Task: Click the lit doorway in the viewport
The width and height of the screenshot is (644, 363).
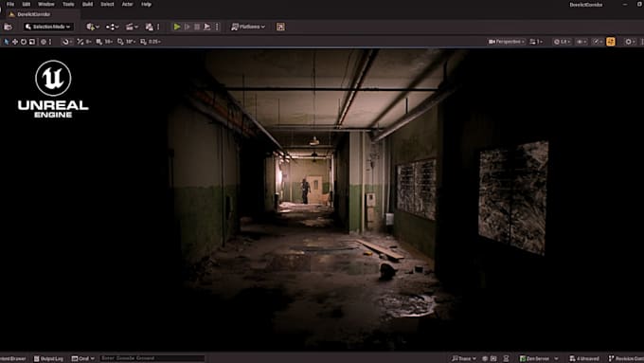Action: click(315, 190)
